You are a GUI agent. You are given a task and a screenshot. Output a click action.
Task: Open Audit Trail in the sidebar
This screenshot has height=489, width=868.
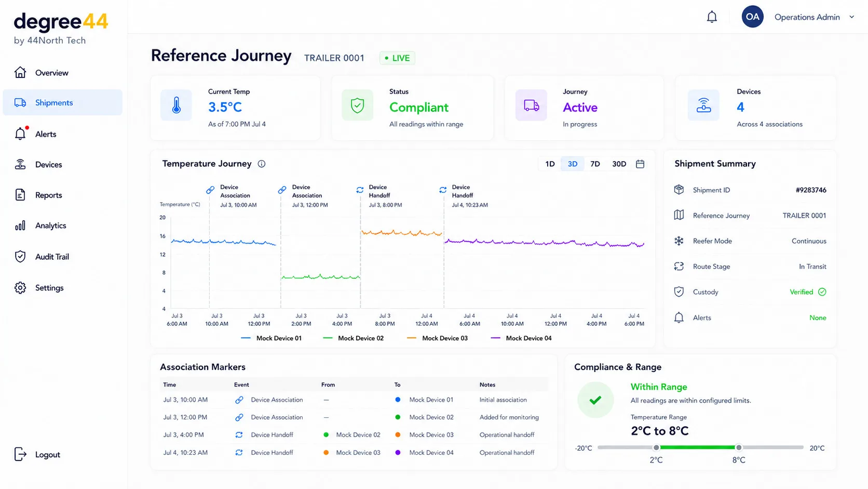[x=63, y=257]
